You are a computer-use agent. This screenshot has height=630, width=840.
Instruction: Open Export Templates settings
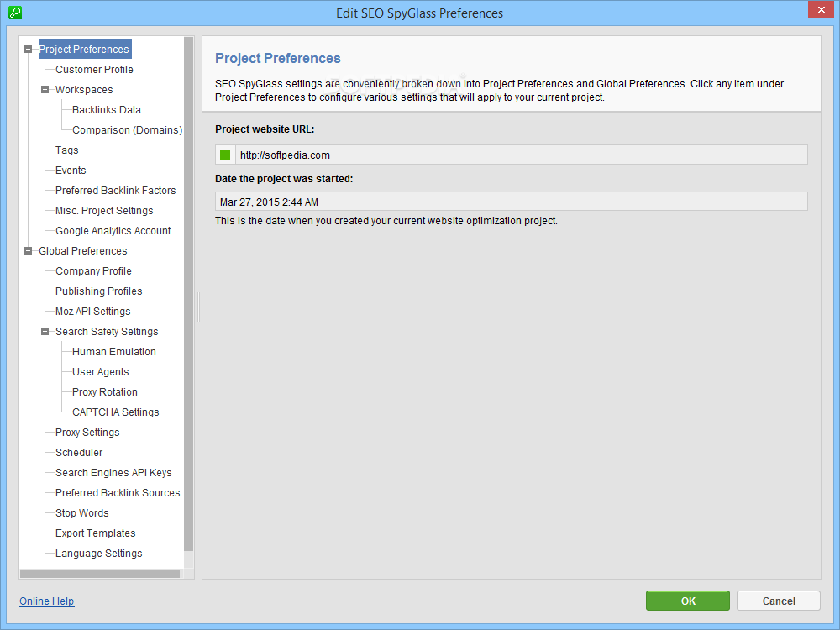(96, 533)
